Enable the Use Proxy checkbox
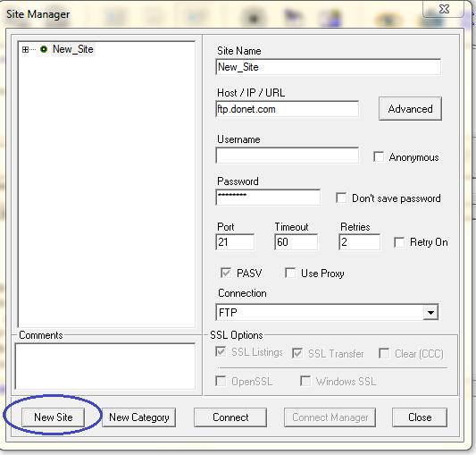Screen dimensions: 476x455 point(290,273)
